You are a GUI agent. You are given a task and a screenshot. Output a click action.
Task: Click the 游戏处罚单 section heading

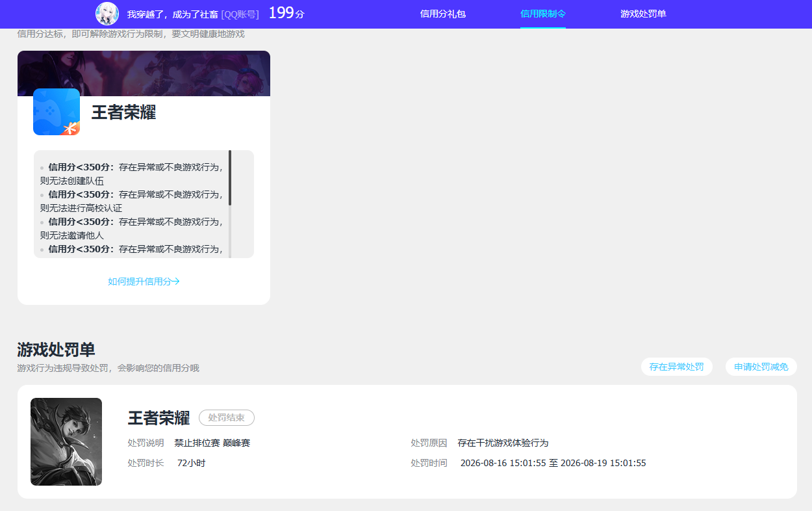(x=56, y=349)
